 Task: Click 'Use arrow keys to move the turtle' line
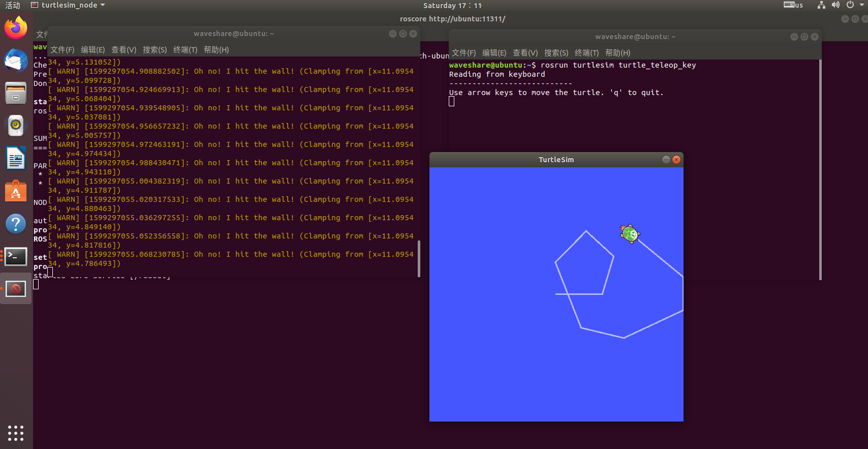pos(556,93)
